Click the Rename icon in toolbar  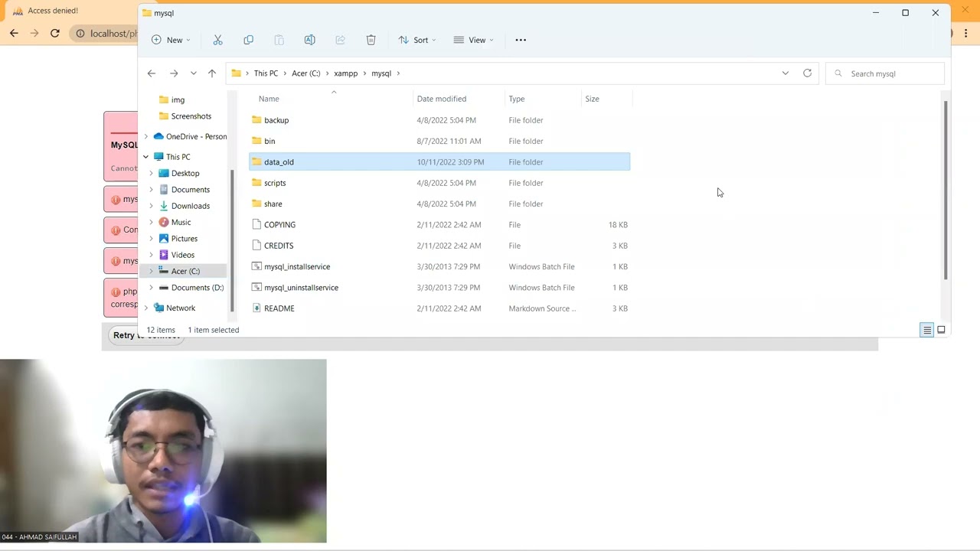point(309,40)
